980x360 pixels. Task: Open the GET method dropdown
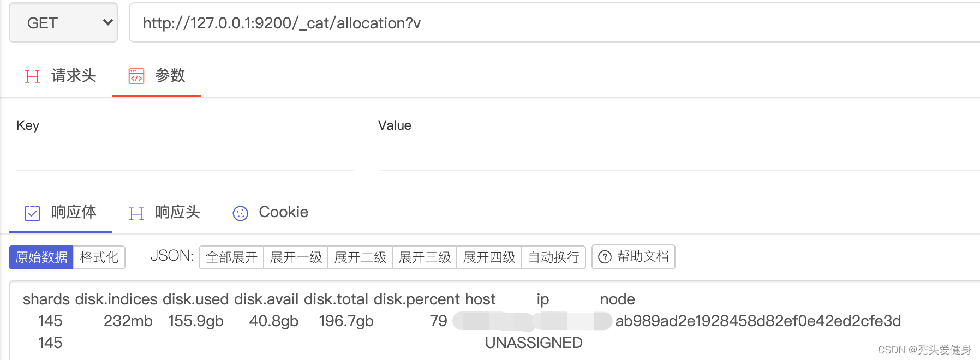click(63, 23)
